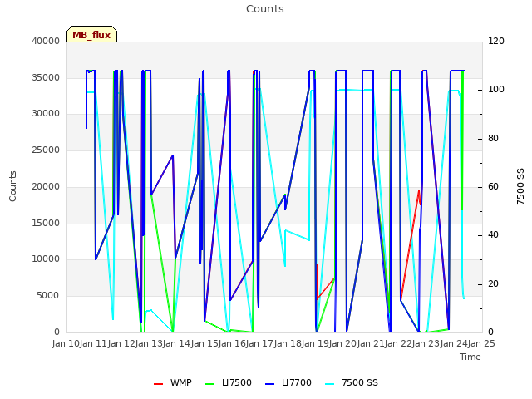Viewport: 532px width, 399px height.
Task: Click the Jan 14 date tick label
Action: 176,343
